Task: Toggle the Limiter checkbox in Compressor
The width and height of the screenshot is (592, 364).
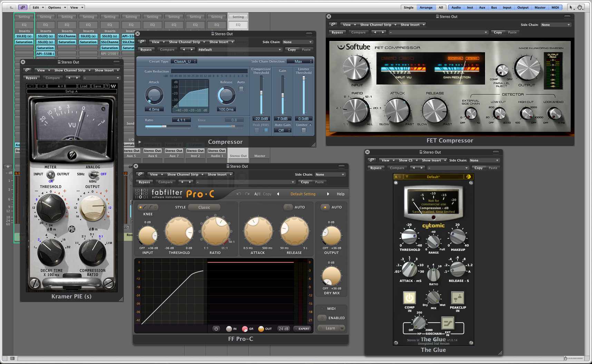Action: click(303, 130)
